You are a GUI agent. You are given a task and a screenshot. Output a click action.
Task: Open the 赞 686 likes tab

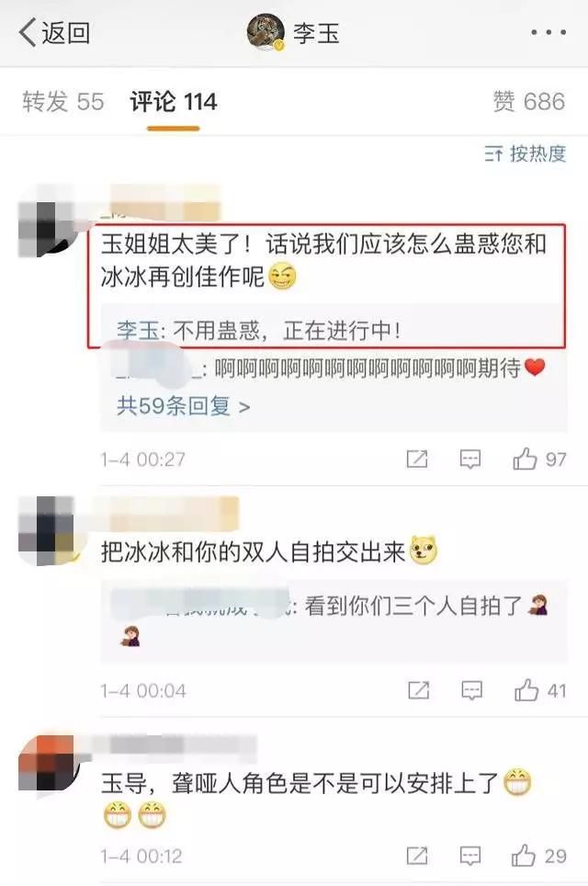(x=528, y=102)
